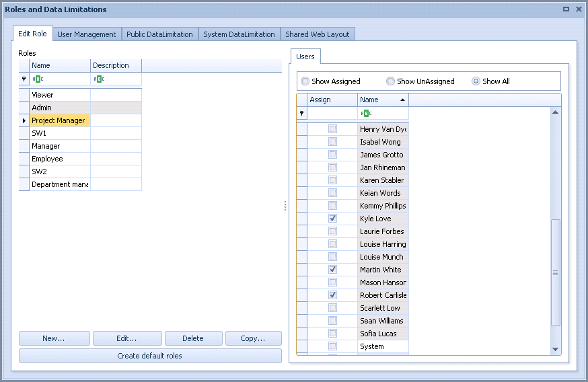Image resolution: width=588 pixels, height=382 pixels.
Task: Click the Copy... button
Action: tap(253, 338)
